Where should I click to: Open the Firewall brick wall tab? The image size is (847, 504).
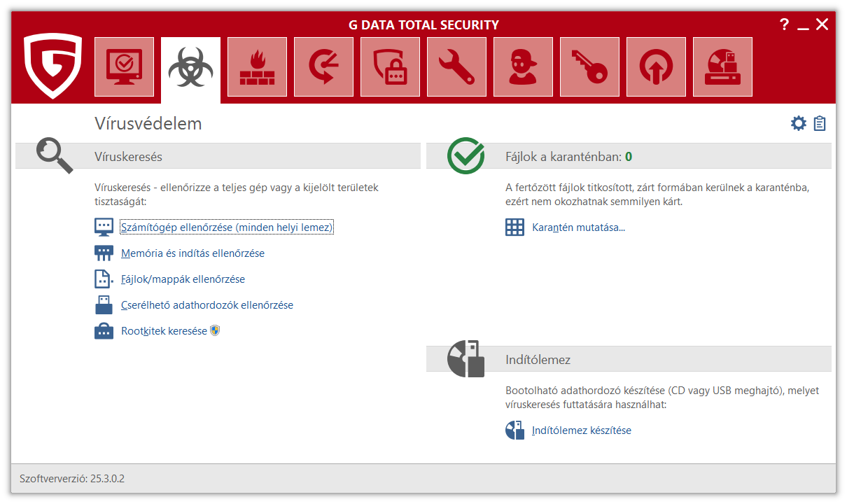click(x=257, y=66)
